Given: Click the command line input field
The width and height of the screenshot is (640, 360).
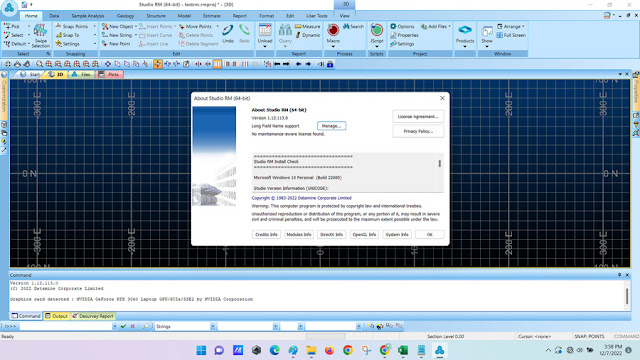Looking at the screenshot, I should click(65, 326).
